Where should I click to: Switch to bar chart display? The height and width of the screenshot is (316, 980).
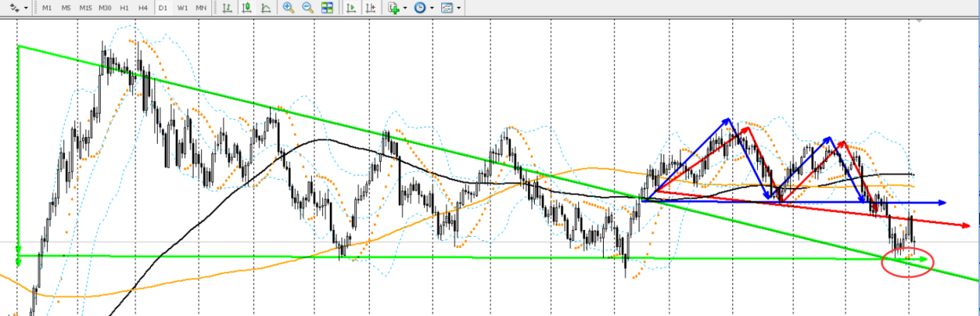click(227, 8)
